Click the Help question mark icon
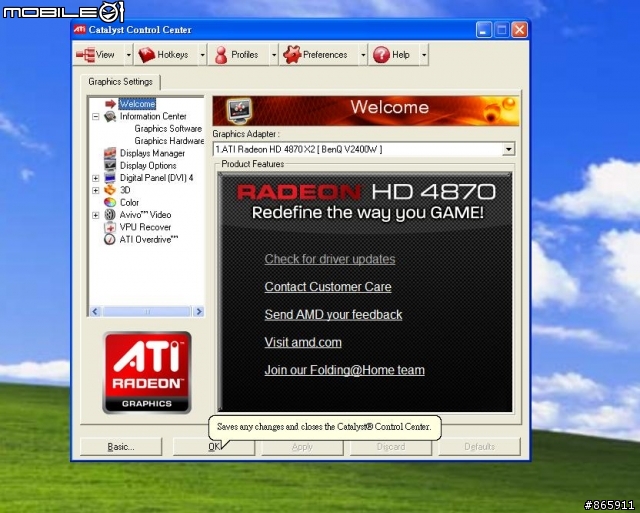640x513 pixels. pos(381,55)
